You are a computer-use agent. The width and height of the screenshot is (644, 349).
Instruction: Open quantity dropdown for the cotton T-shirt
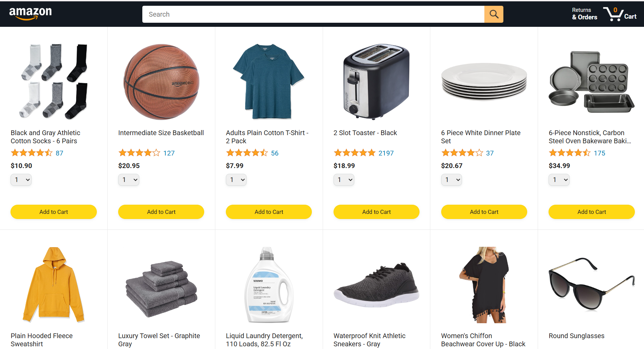coord(236,180)
